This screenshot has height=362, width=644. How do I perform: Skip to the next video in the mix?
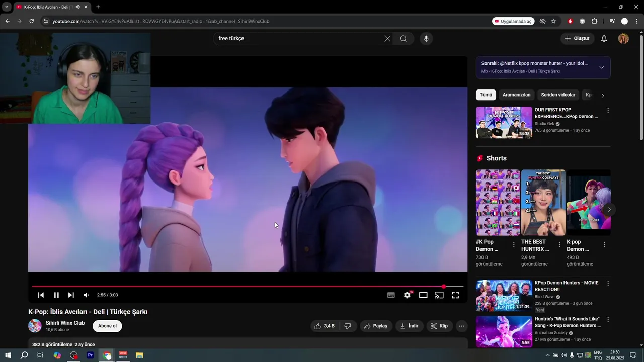click(71, 295)
